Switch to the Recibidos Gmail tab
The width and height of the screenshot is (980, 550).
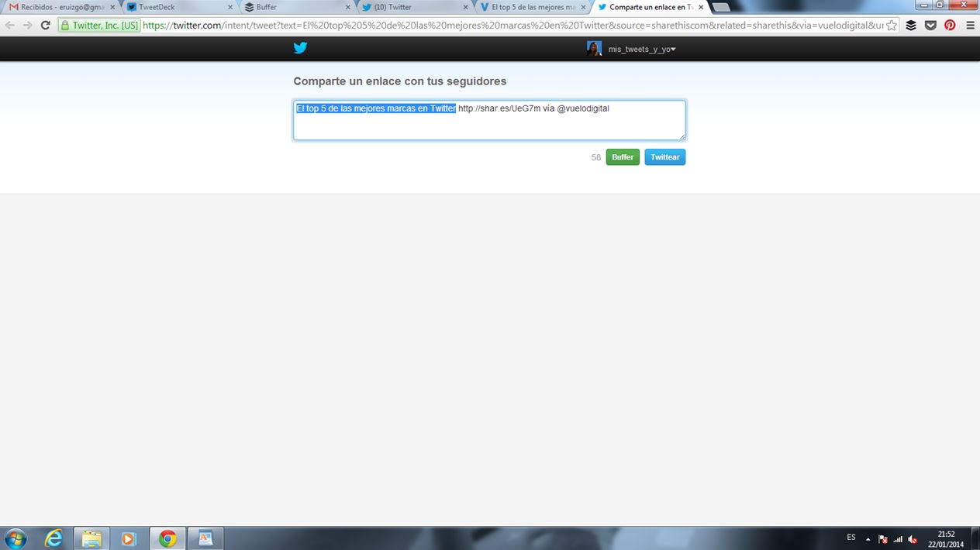[x=62, y=7]
